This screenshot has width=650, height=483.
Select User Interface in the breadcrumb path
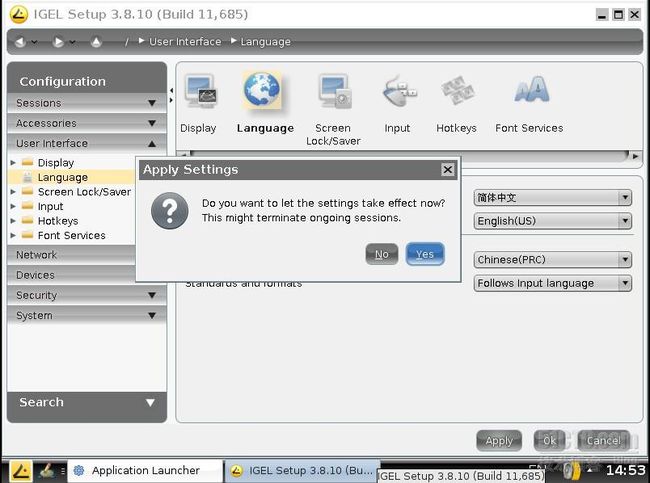click(185, 41)
